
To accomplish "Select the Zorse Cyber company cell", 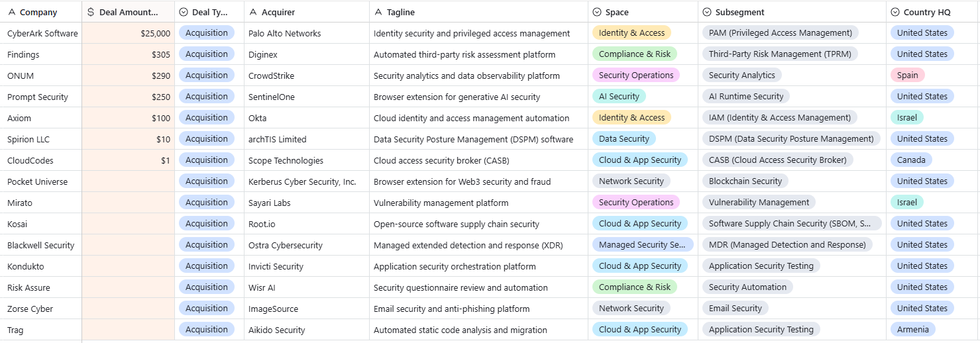I will [x=41, y=309].
